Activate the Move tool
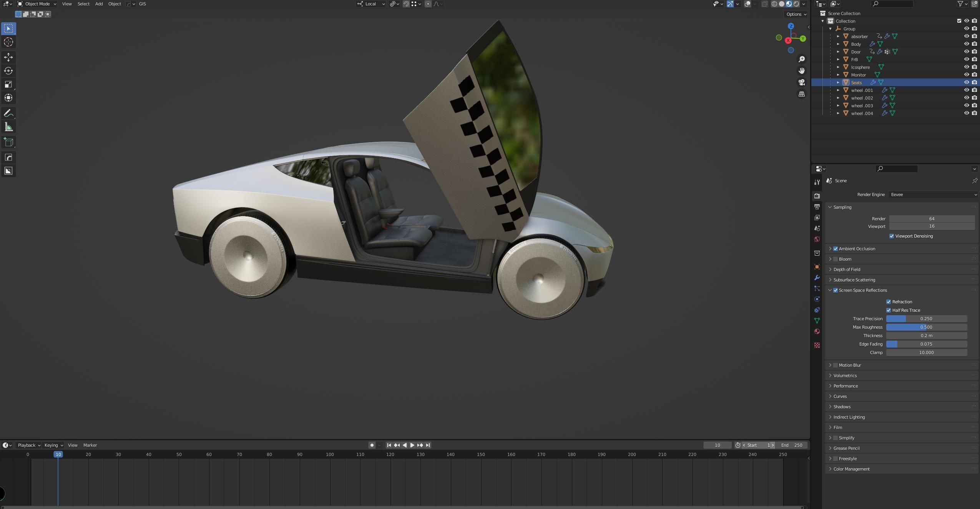The image size is (980, 509). pyautogui.click(x=8, y=57)
